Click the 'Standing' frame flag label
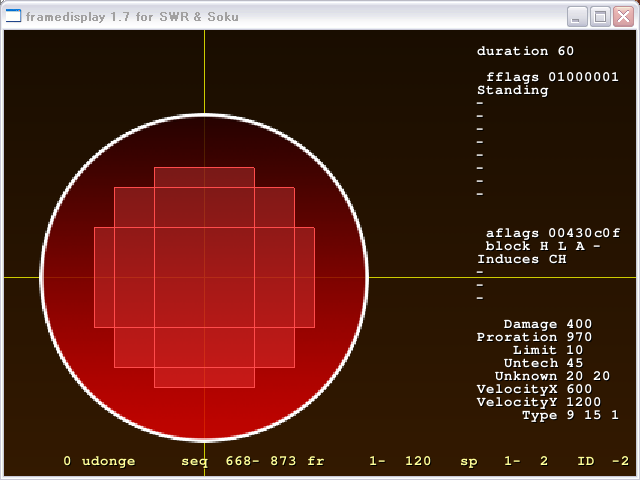Viewport: 640px width, 480px height. (512, 90)
